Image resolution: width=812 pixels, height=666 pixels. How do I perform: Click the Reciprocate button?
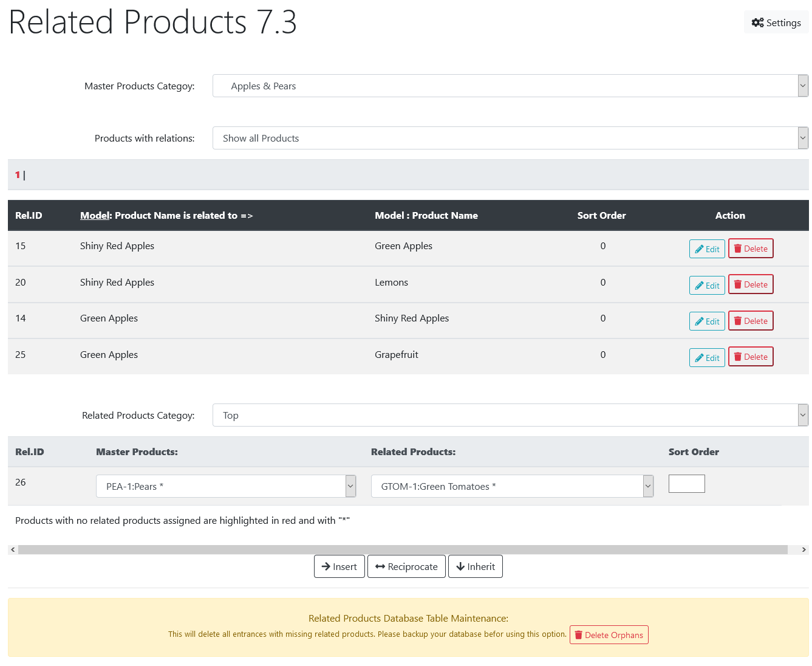click(406, 566)
